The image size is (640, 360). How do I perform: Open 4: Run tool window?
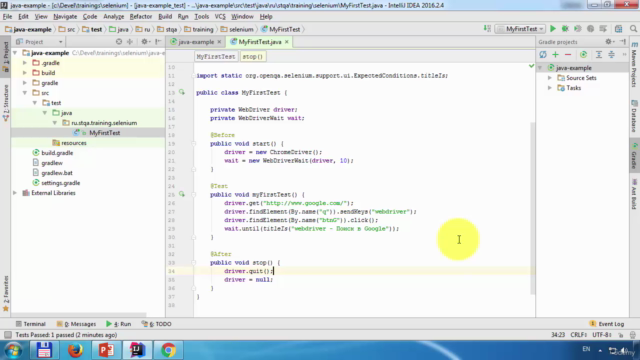point(118,324)
